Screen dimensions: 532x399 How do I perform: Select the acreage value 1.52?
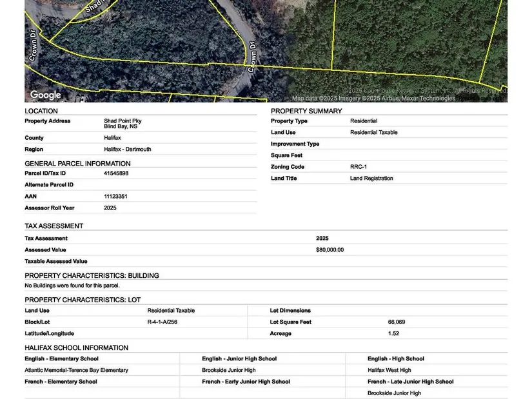click(x=393, y=334)
